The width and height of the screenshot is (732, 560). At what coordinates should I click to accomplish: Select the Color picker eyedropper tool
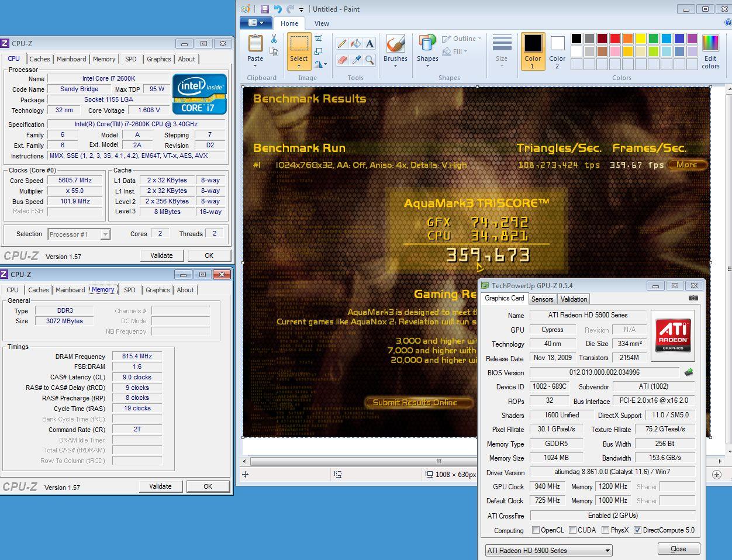[x=355, y=60]
